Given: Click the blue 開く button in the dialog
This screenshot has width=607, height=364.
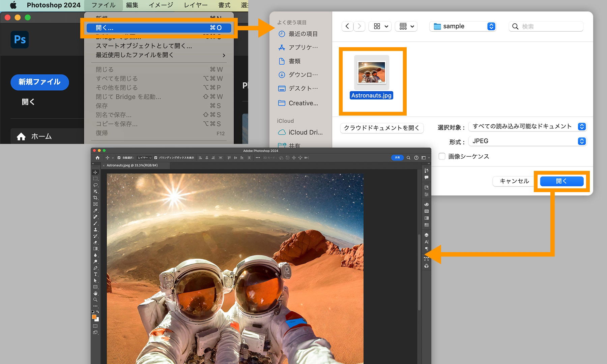Looking at the screenshot, I should point(561,181).
